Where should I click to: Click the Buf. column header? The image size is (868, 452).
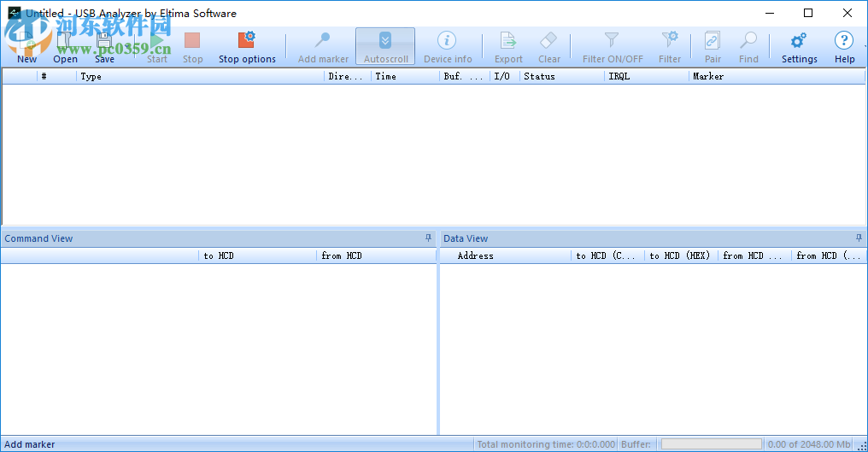[465, 76]
